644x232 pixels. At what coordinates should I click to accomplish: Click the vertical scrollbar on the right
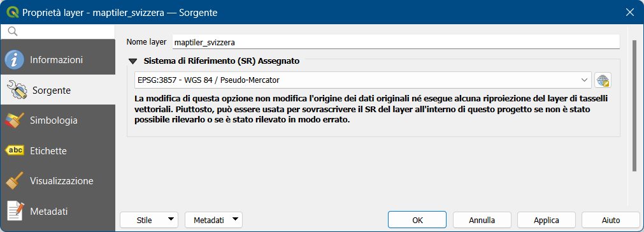(x=635, y=106)
